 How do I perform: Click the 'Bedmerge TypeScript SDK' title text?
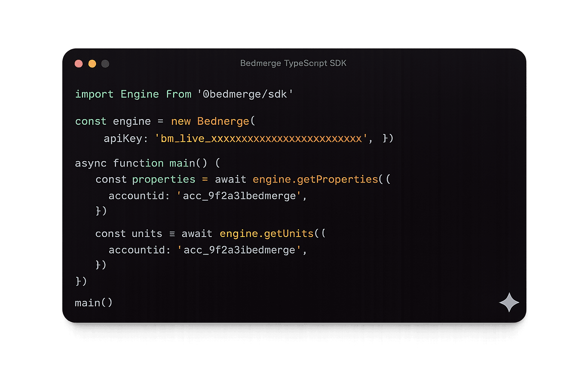(293, 63)
